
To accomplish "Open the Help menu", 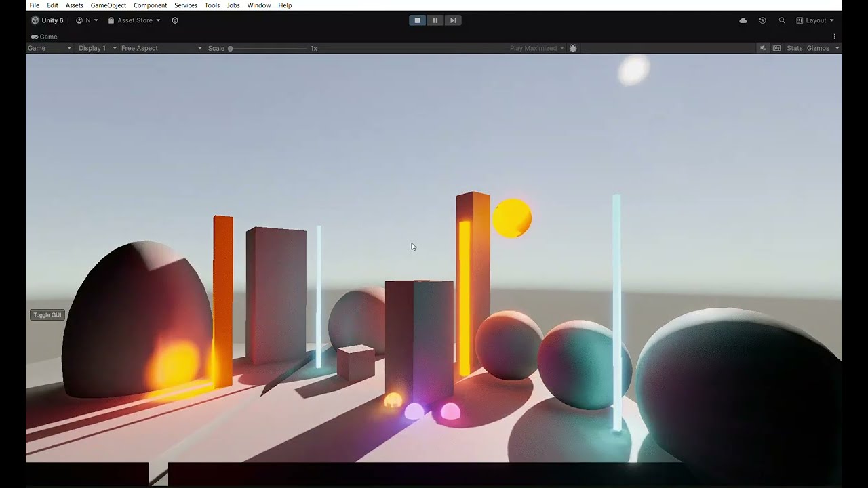I will coord(285,5).
